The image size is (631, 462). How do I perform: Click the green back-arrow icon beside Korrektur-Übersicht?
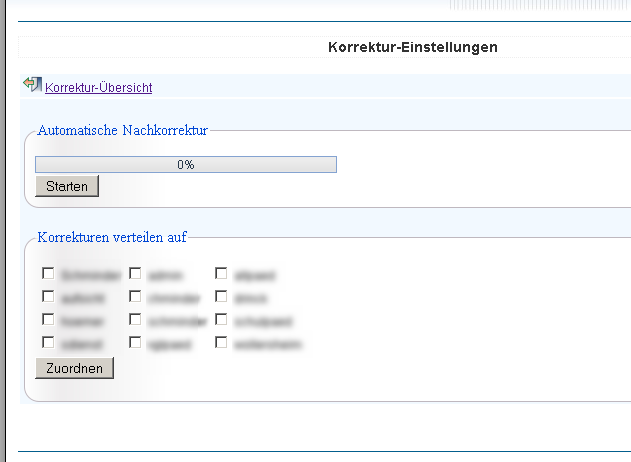[32, 84]
